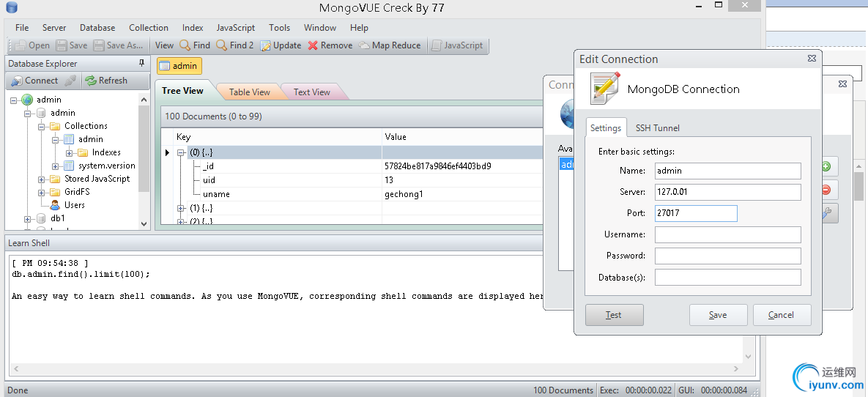Click the Remove red X icon
Screen dimensions: 868x397
(x=313, y=45)
